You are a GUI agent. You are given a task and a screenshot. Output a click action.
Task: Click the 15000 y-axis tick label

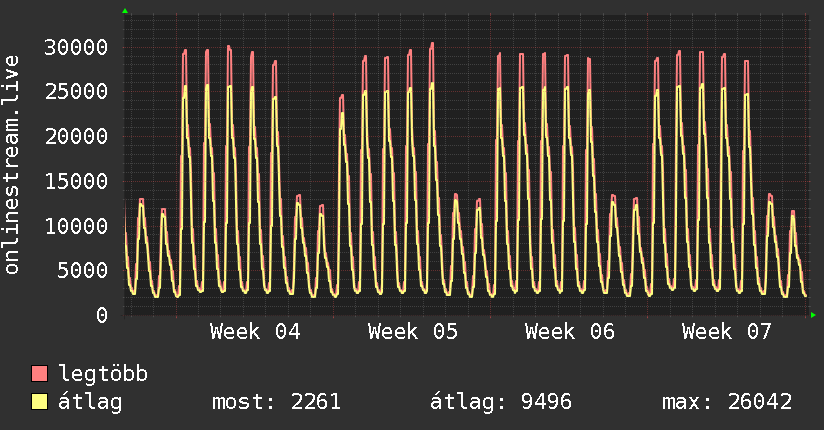(76, 181)
